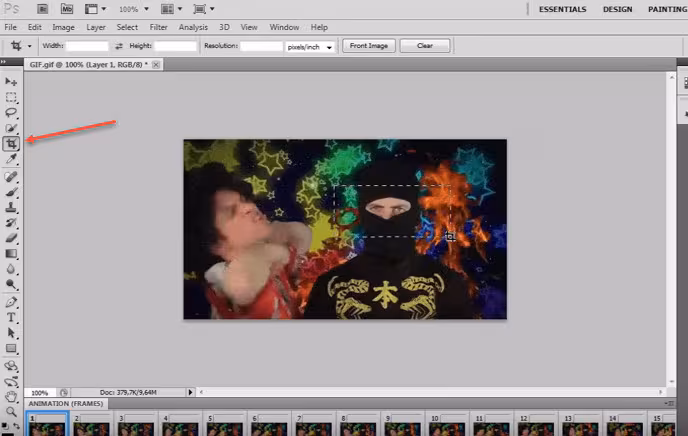The height and width of the screenshot is (436, 688).
Task: Select the Animation (Frames) panel tab
Action: (66, 404)
